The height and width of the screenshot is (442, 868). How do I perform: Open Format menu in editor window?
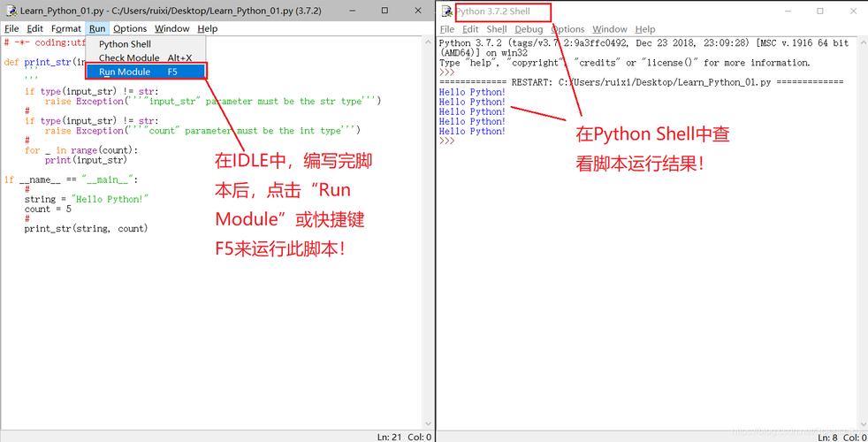pyautogui.click(x=66, y=29)
